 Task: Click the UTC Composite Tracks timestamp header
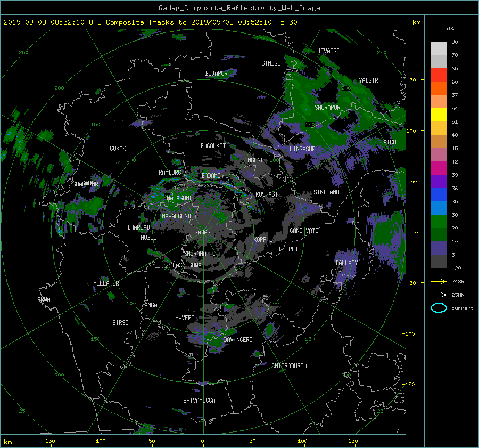pyautogui.click(x=150, y=22)
